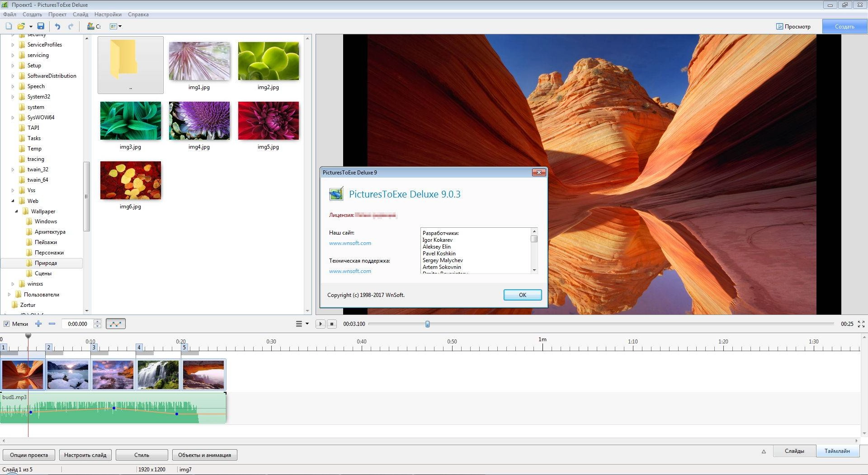Viewport: 868px width, 475px height.
Task: Click the Preview icon in top right
Action: point(793,26)
